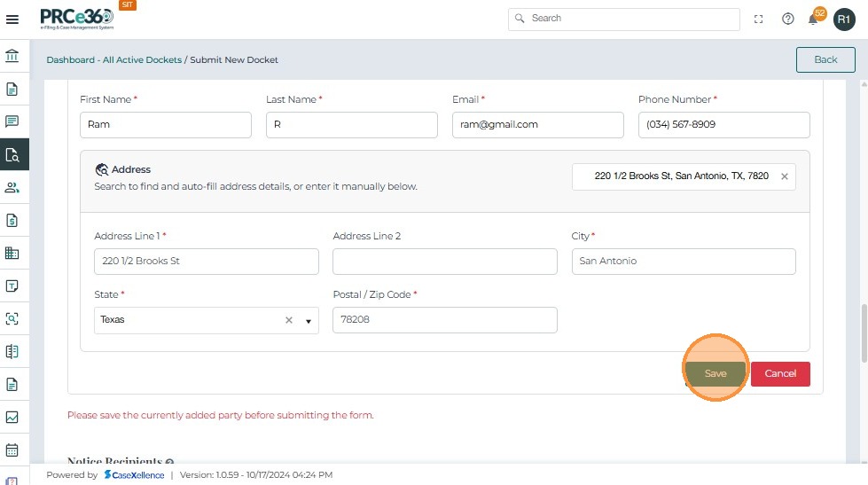Clear the selected Texas state value
This screenshot has height=485, width=868.
pyautogui.click(x=288, y=320)
